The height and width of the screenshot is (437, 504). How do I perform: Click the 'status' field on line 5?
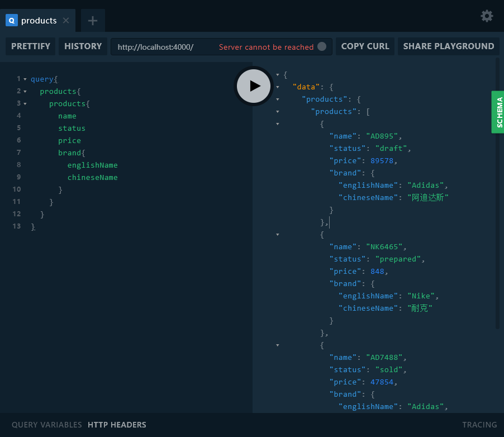[x=72, y=129]
